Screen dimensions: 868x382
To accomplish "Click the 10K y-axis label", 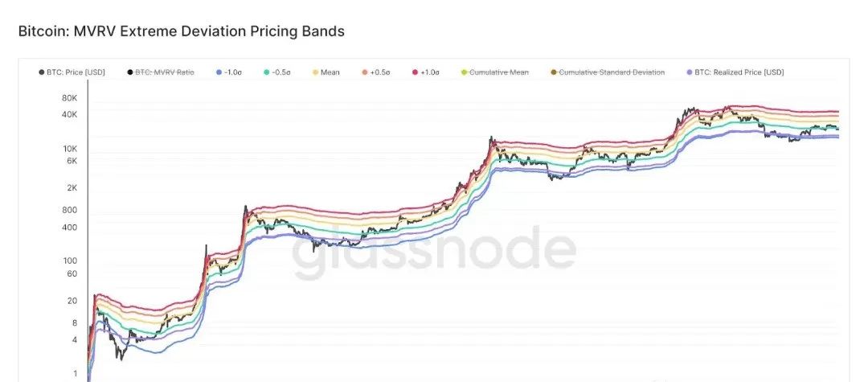I will coord(69,149).
